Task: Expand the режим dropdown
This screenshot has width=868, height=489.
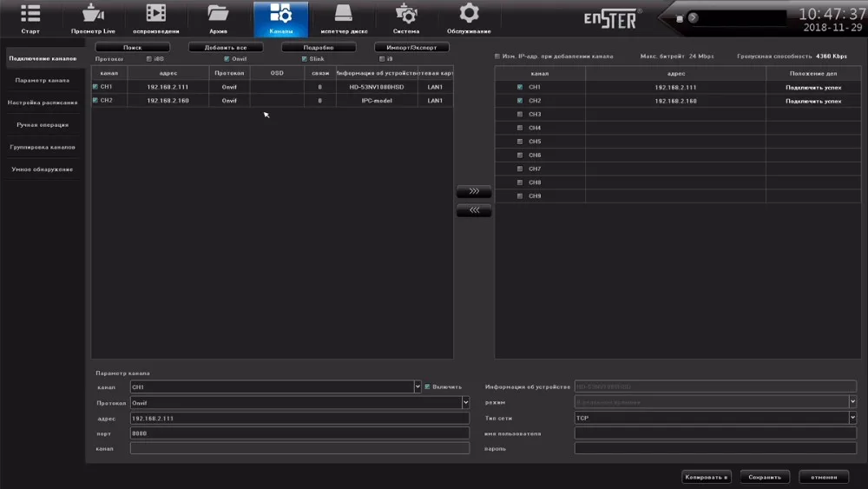Action: 852,402
